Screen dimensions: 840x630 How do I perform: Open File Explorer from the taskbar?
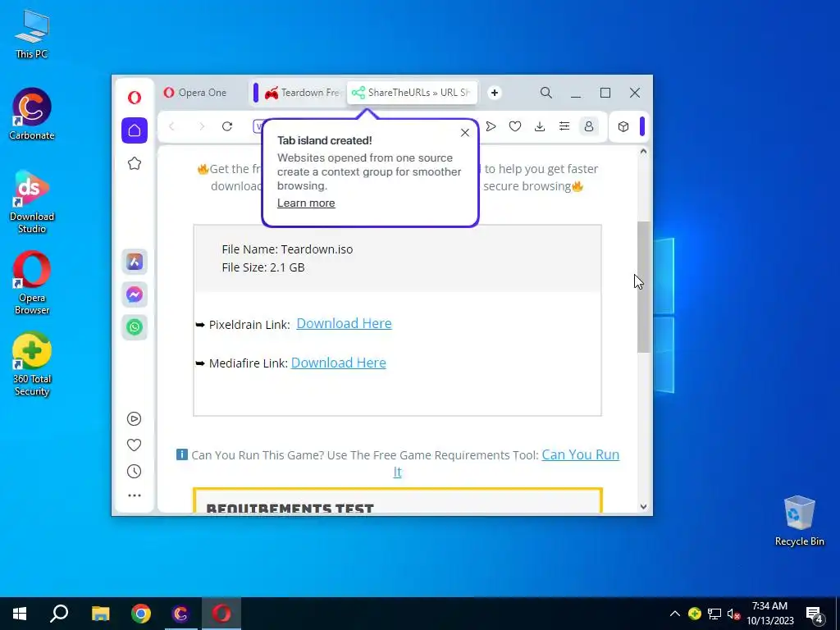click(100, 614)
